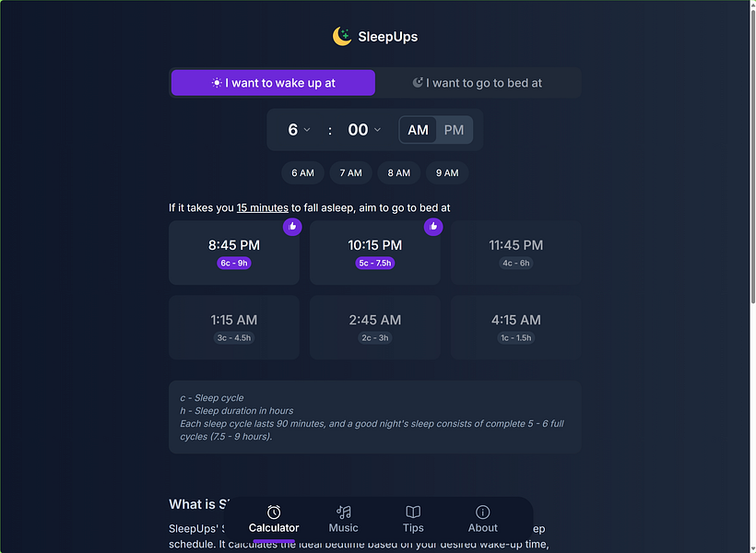Open About via the info circle icon

(x=482, y=512)
